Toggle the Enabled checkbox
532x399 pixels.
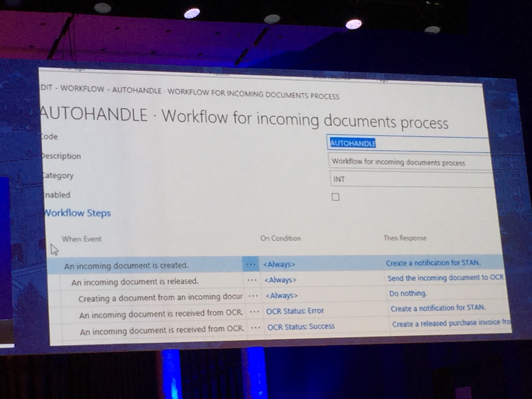pos(335,197)
